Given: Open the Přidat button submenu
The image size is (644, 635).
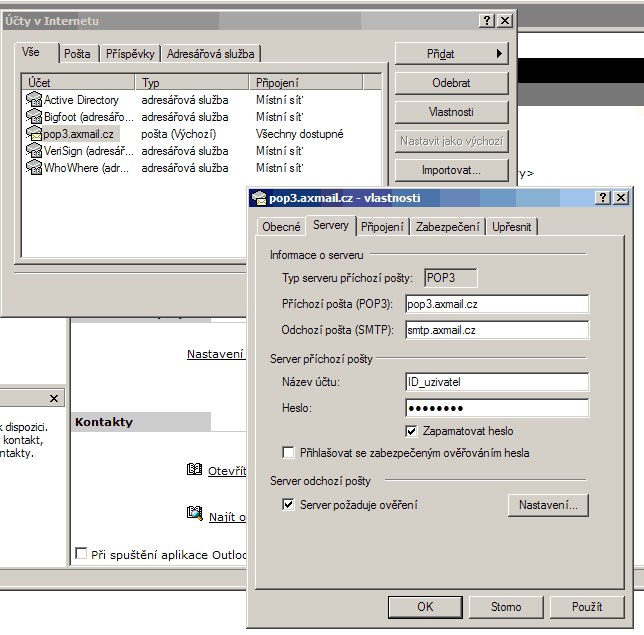Looking at the screenshot, I should point(452,53).
